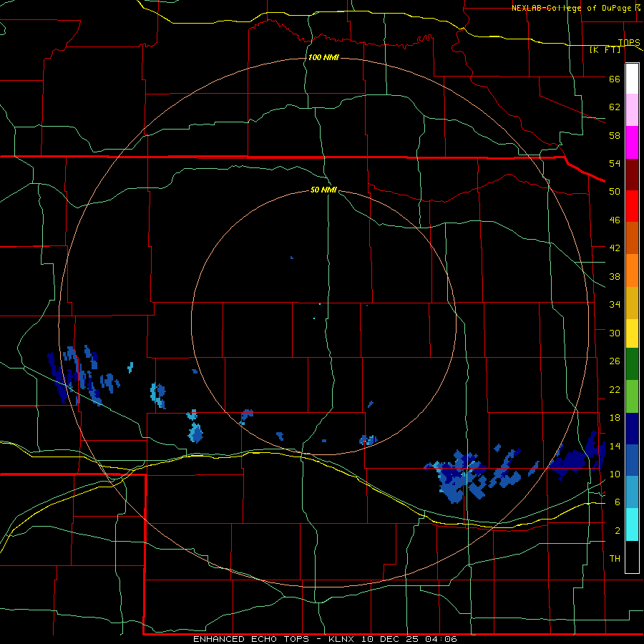Click the 18 legend value

[x=615, y=418]
